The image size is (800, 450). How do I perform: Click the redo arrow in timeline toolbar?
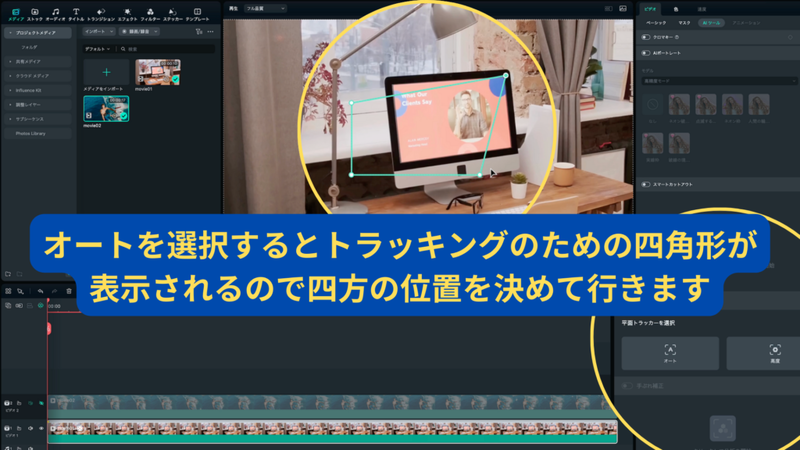(54, 291)
